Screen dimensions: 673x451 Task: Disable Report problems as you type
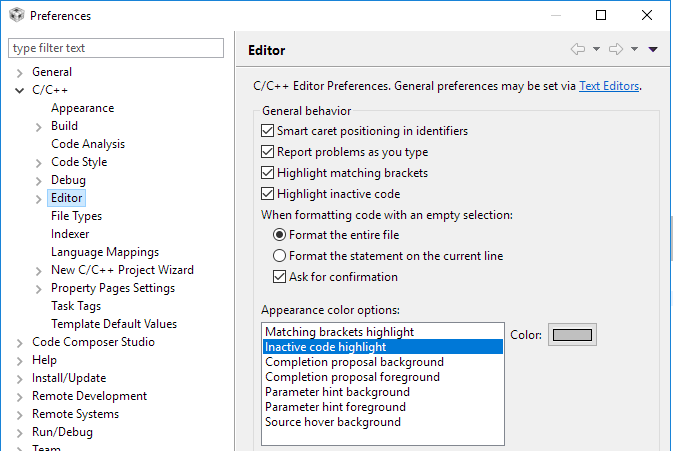267,152
